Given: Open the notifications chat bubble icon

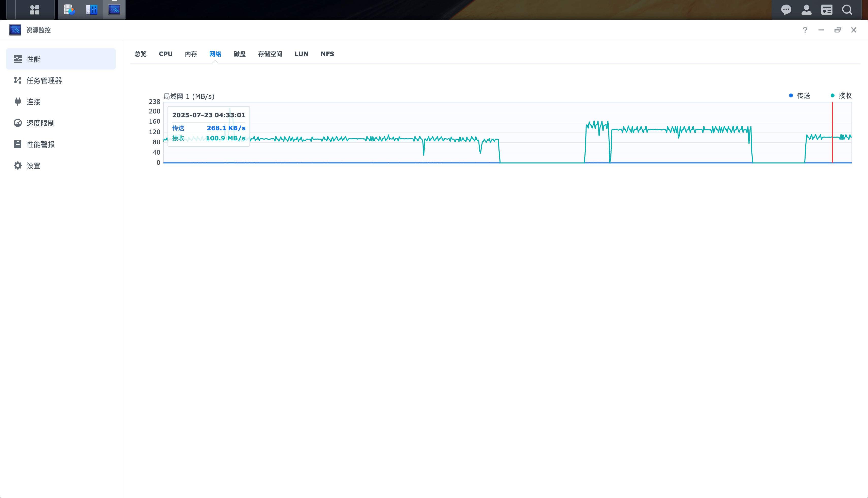Looking at the screenshot, I should click(786, 10).
